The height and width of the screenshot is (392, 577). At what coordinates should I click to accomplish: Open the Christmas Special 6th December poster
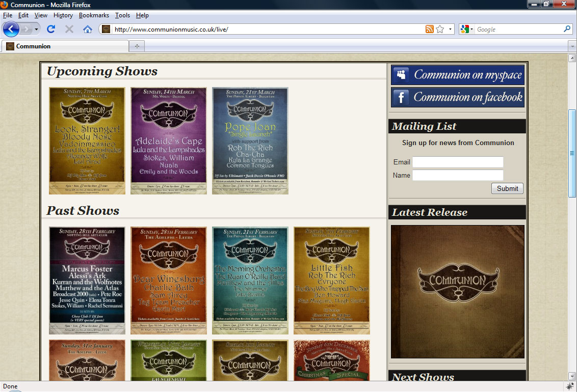[x=331, y=360]
